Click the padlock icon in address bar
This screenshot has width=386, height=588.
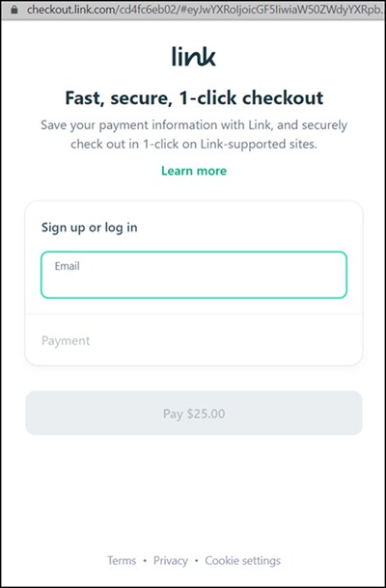pyautogui.click(x=14, y=10)
